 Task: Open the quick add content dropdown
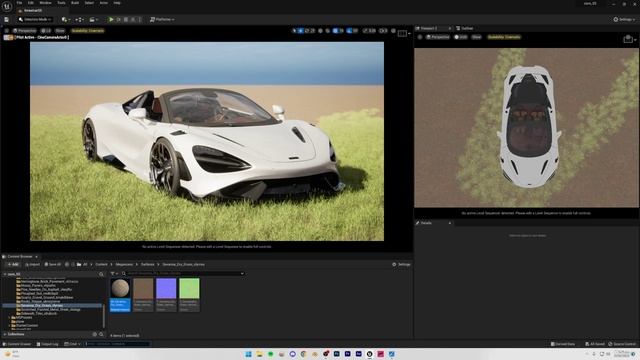(66, 19)
